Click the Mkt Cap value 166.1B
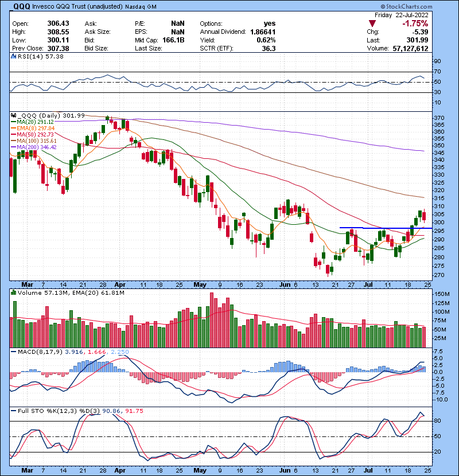The width and height of the screenshot is (459, 476). tap(173, 40)
